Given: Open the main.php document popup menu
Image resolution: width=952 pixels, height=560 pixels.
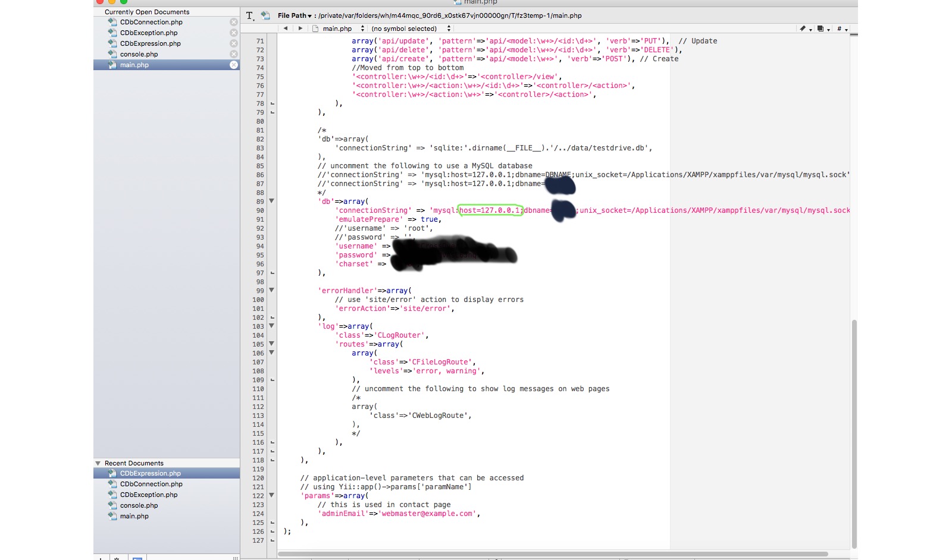Looking at the screenshot, I should pyautogui.click(x=363, y=28).
